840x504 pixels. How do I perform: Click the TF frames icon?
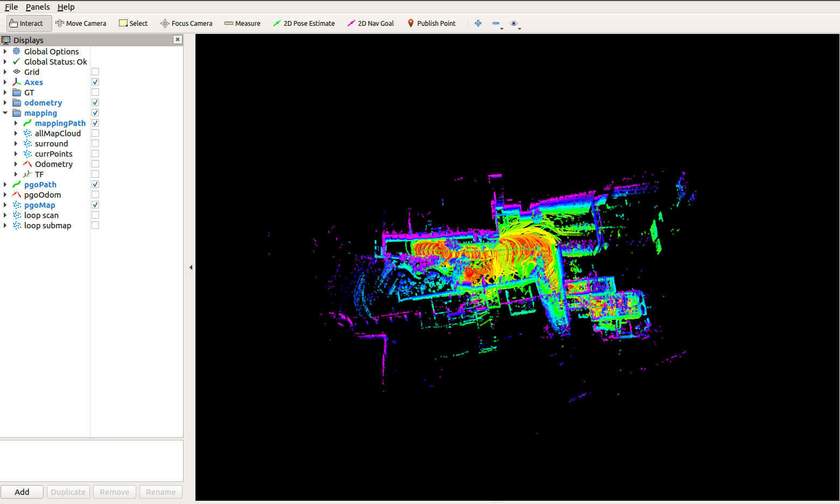27,174
